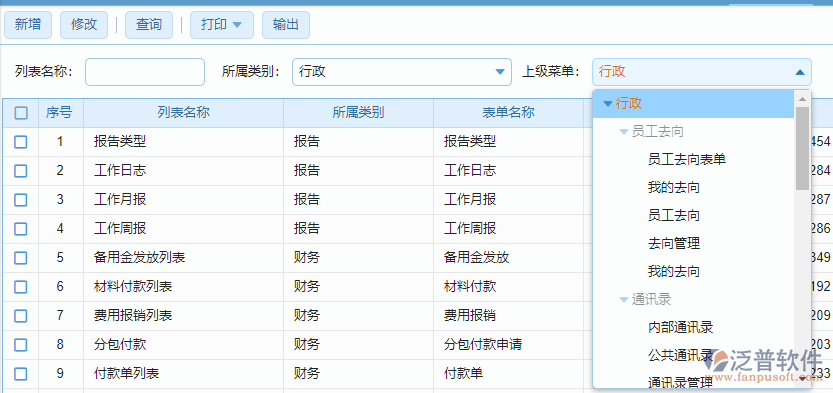Viewport: 833px width, 393px height.
Task: Collapse the 行政 root tree node
Action: coord(608,104)
